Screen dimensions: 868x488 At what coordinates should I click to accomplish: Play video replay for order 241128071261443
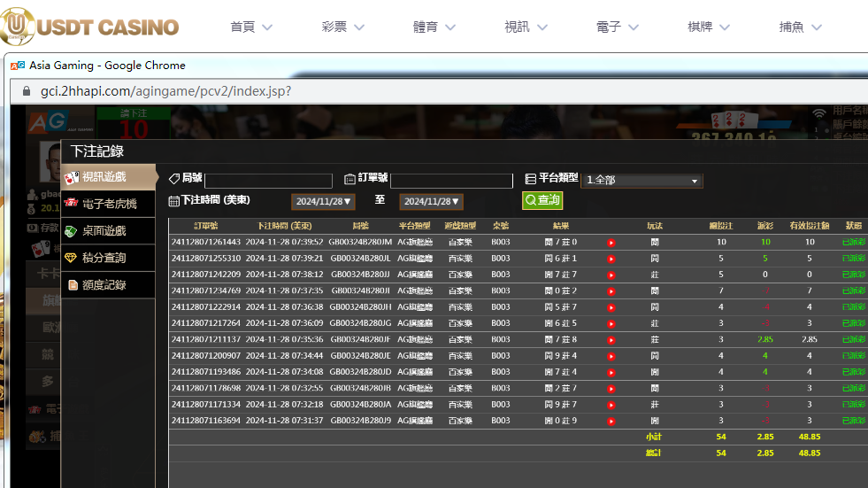click(x=611, y=242)
